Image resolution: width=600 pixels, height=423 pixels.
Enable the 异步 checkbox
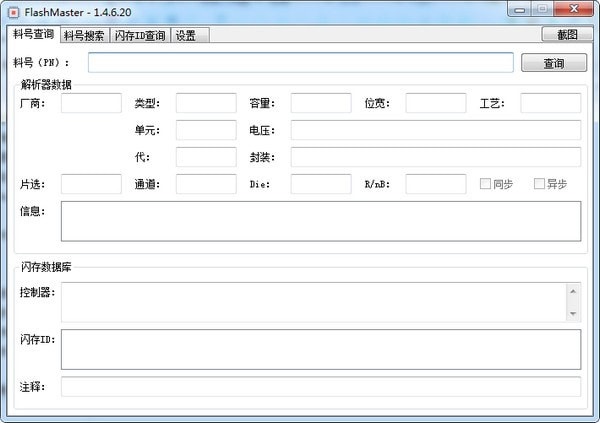click(539, 184)
